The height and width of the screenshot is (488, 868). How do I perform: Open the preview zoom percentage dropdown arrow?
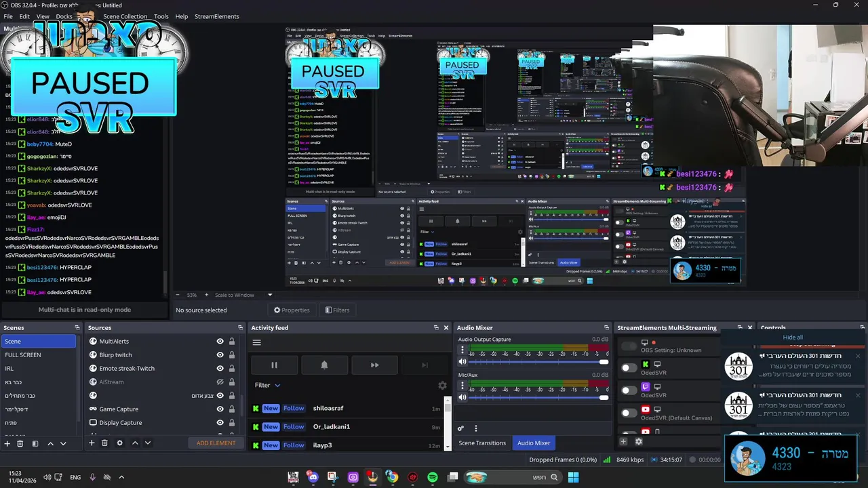(x=270, y=295)
